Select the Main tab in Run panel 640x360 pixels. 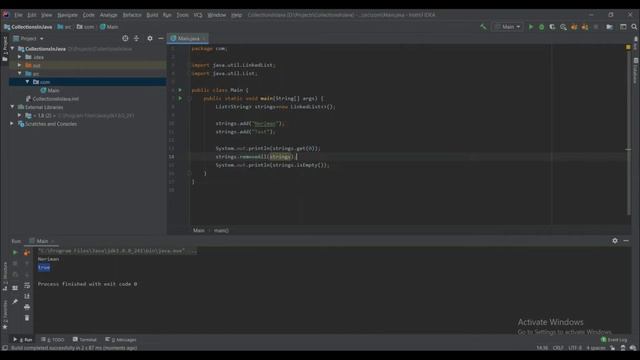coord(42,241)
